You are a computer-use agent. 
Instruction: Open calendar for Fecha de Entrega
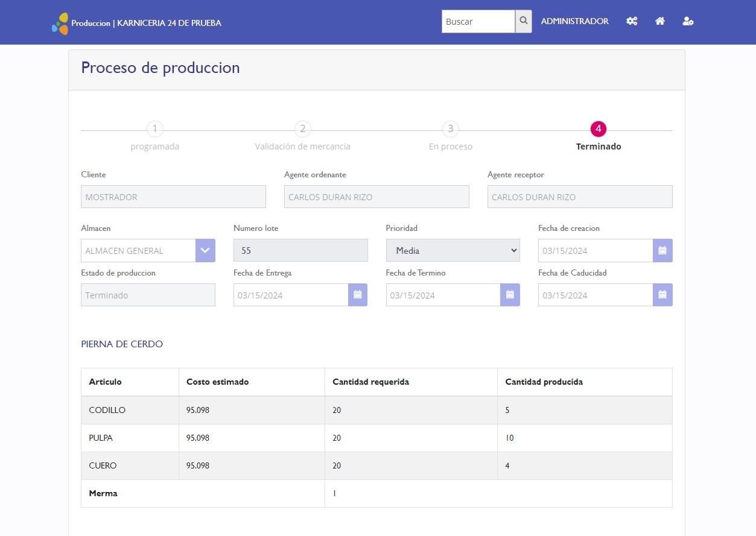click(358, 295)
